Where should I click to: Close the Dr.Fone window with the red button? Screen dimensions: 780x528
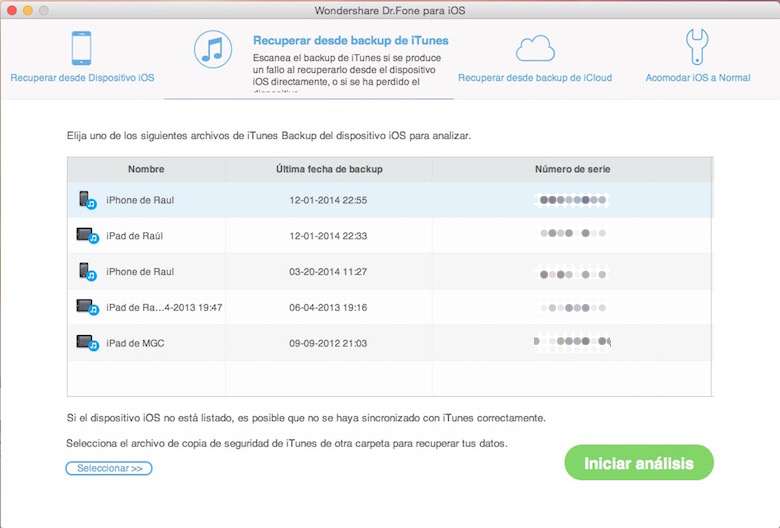pyautogui.click(x=11, y=10)
